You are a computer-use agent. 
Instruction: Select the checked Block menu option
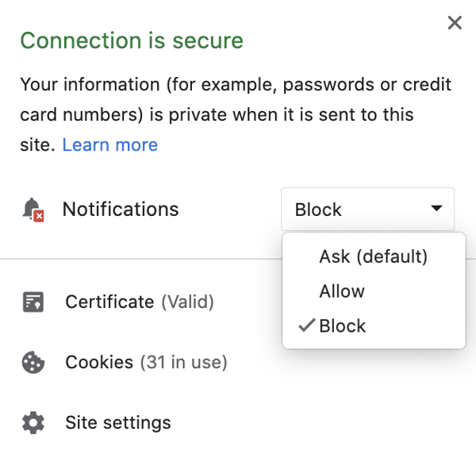[343, 326]
